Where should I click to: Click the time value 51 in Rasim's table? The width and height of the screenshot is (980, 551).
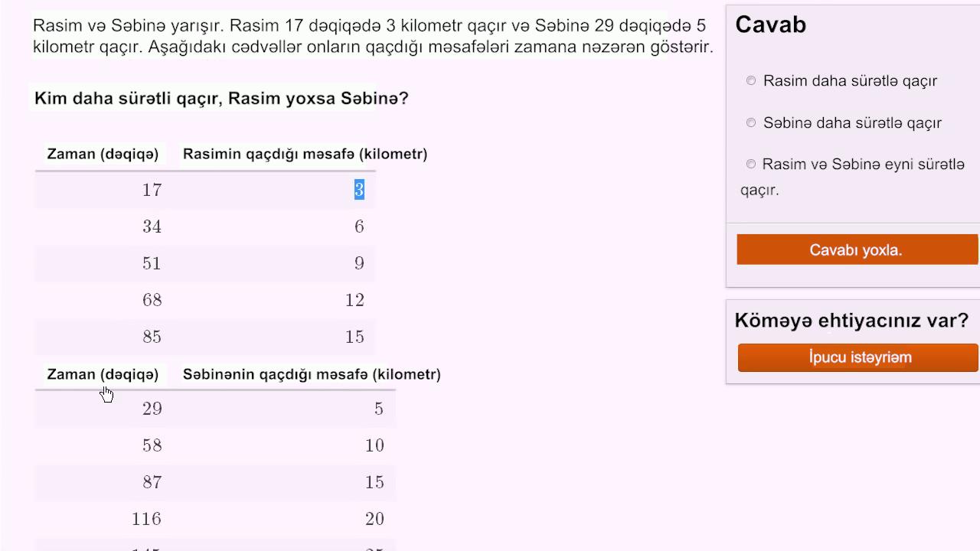tap(152, 263)
